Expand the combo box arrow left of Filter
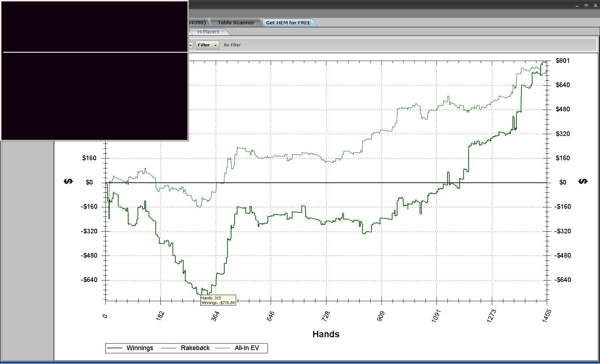The image size is (600, 364). 191,45
